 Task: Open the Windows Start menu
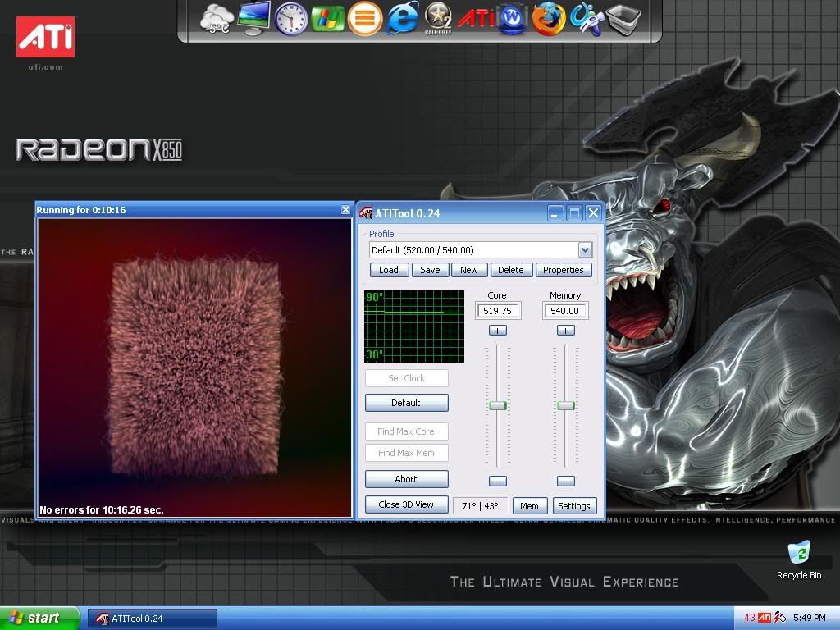[x=38, y=618]
